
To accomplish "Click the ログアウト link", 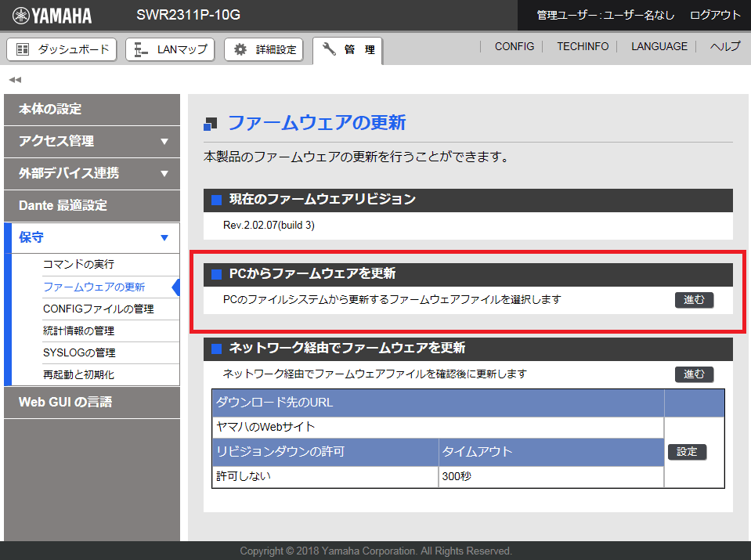I will 714,15.
